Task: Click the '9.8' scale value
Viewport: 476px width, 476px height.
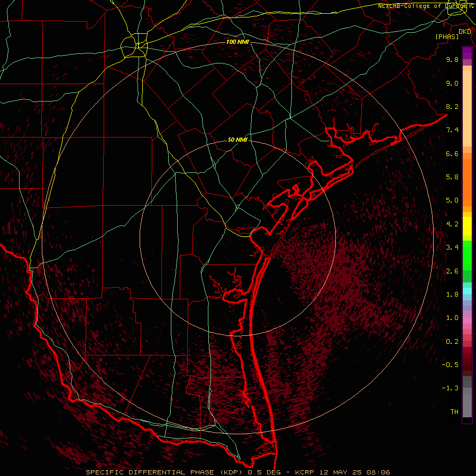Action: coord(452,59)
